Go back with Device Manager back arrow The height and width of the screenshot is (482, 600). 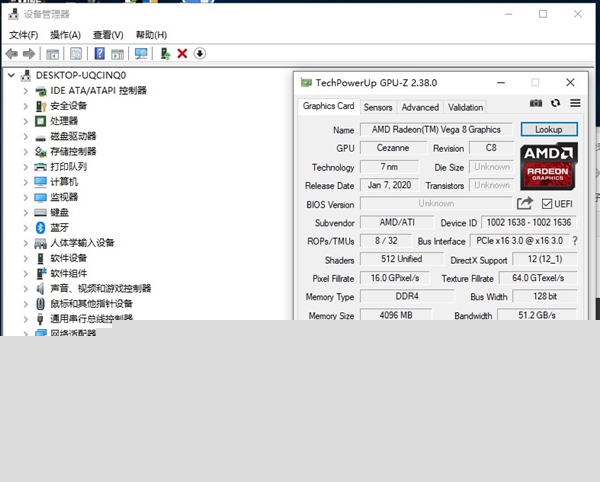(12, 54)
